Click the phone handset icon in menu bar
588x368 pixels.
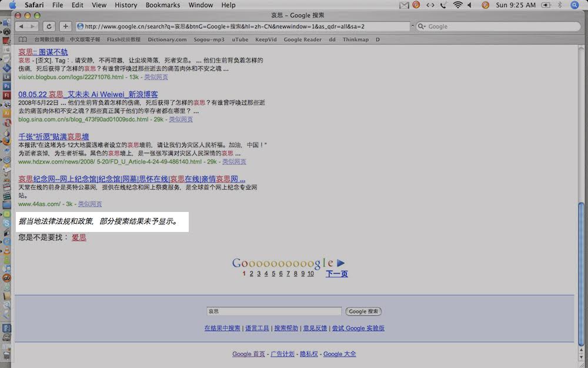[443, 5]
